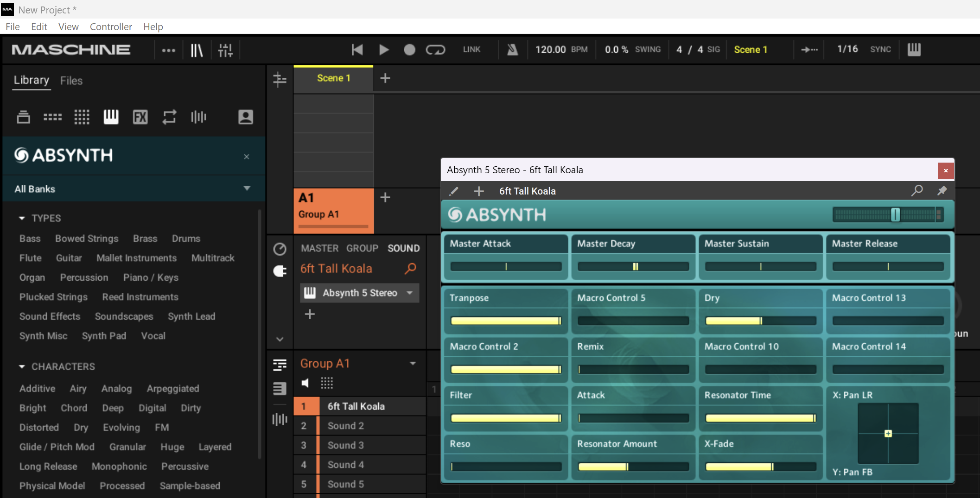Switch to the MASTER tab
The height and width of the screenshot is (498, 980).
[x=320, y=248]
